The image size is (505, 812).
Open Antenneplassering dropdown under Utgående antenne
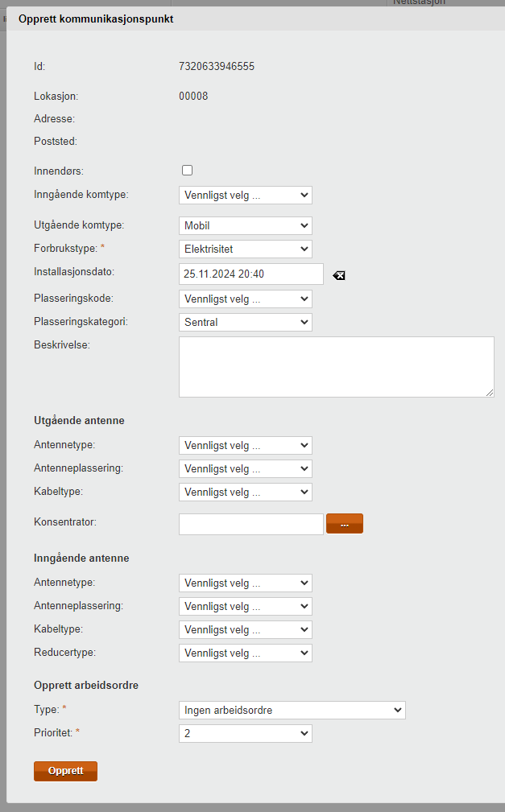tap(245, 469)
